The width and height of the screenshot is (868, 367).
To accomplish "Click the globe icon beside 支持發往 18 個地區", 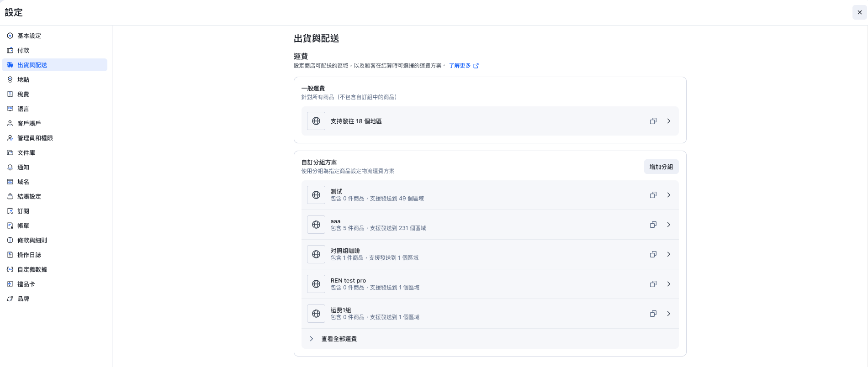I will (x=316, y=121).
